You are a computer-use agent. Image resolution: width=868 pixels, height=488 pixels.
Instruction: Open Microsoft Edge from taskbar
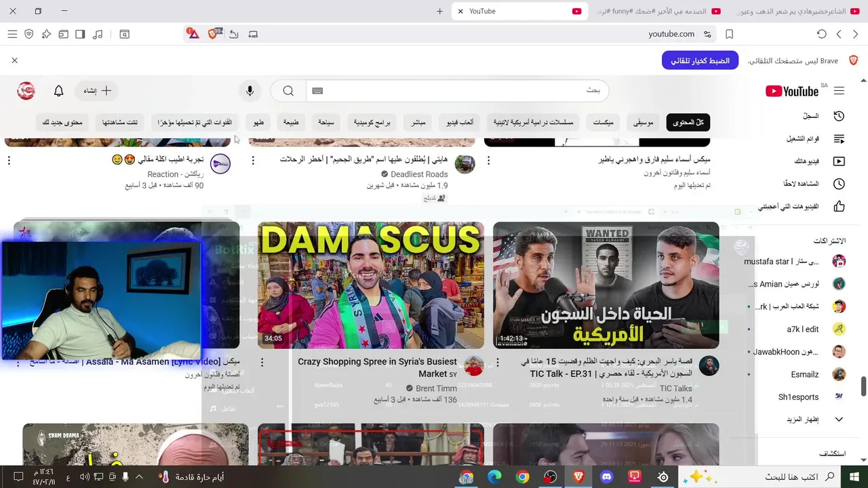click(494, 477)
